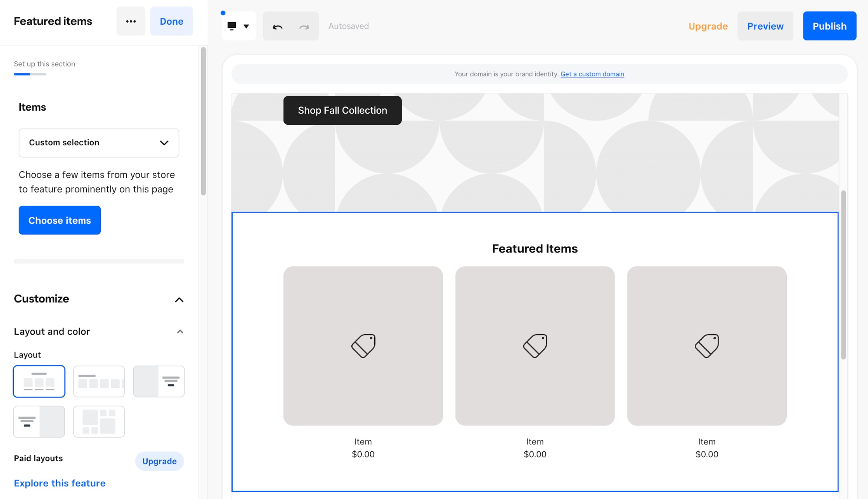Collapse the Layout and color section
The height and width of the screenshot is (499, 868).
[x=179, y=331]
